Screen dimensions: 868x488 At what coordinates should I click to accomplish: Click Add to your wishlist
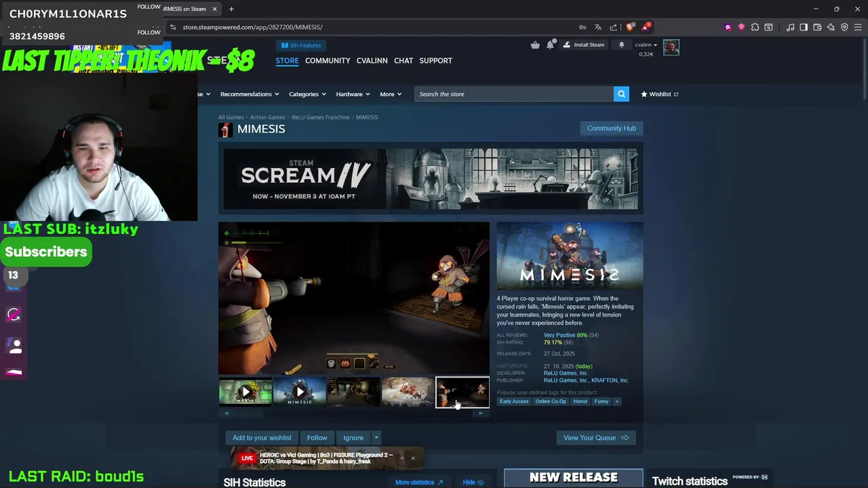coord(262,438)
